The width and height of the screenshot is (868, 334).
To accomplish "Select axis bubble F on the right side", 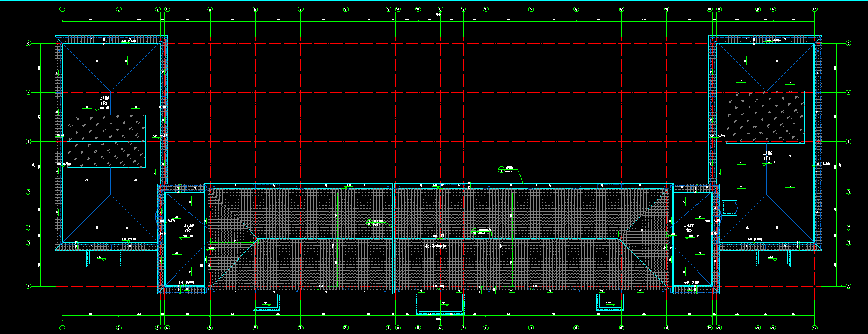I will coord(848,93).
